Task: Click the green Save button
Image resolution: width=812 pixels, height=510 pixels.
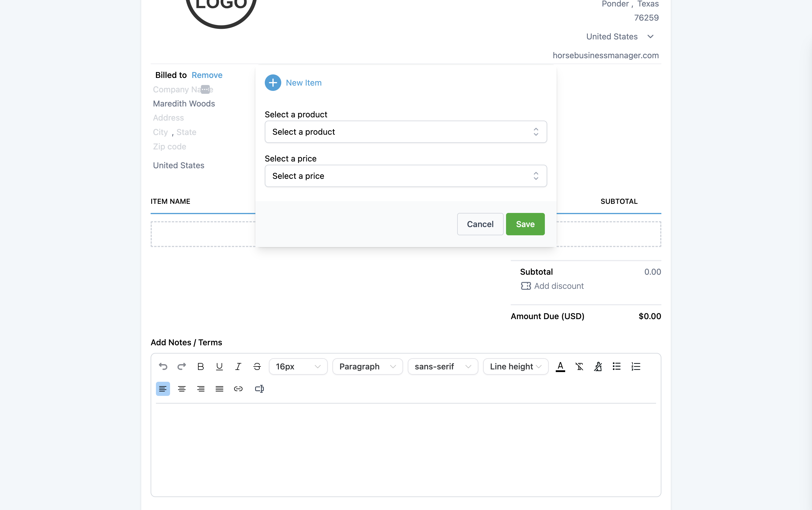Action: pyautogui.click(x=525, y=224)
